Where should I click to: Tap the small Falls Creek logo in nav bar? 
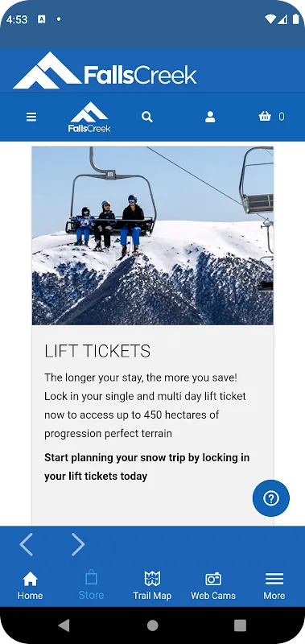click(89, 117)
